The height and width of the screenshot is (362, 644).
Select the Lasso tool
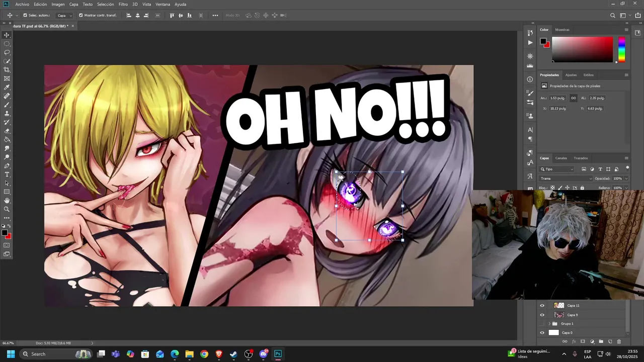[7, 52]
